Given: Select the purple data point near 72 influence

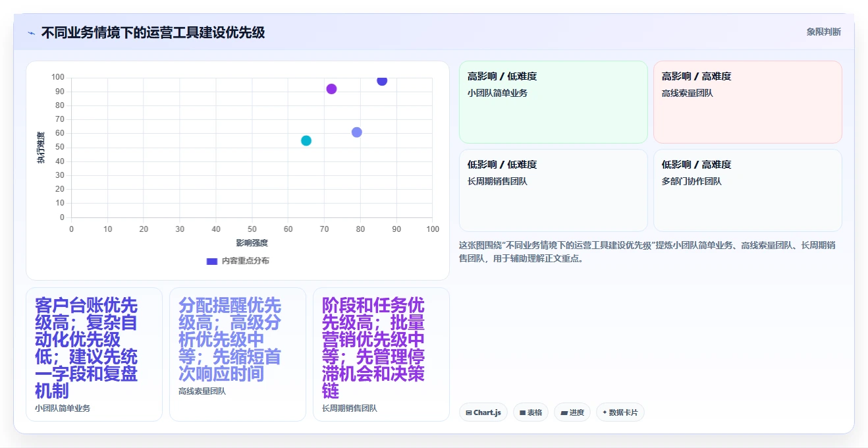Looking at the screenshot, I should pos(331,89).
